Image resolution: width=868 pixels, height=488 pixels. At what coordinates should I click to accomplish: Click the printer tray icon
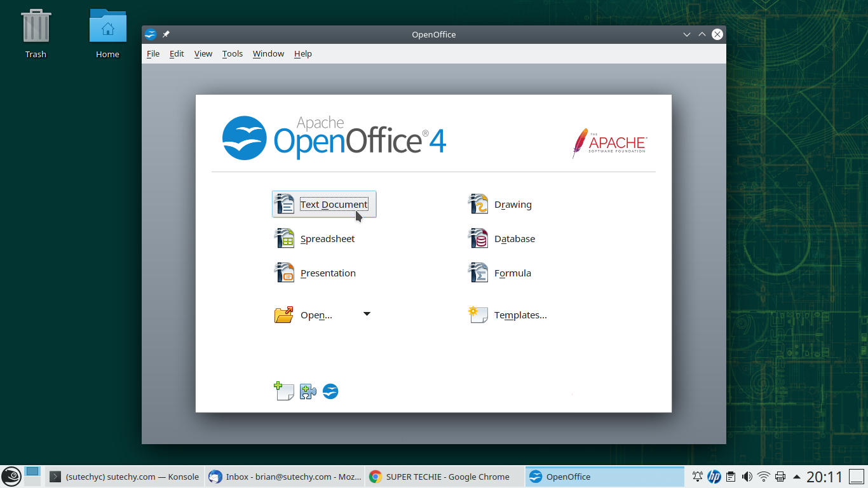coord(780,477)
